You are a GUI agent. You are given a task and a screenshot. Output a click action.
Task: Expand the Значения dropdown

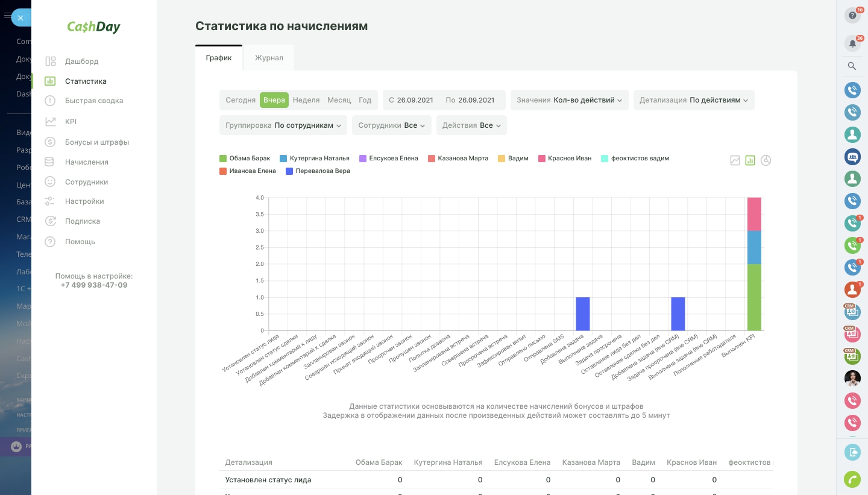tap(569, 100)
